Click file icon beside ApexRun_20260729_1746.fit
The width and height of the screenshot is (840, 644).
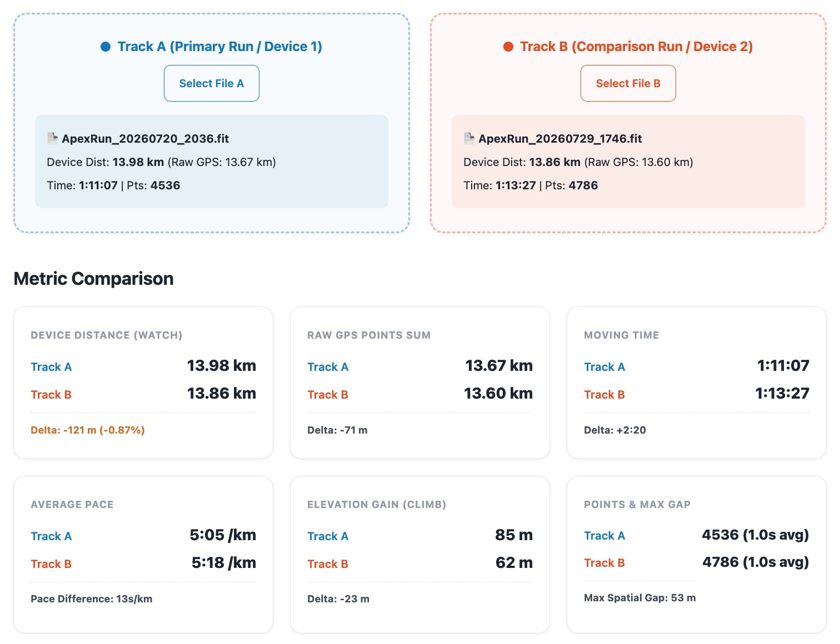pos(469,138)
